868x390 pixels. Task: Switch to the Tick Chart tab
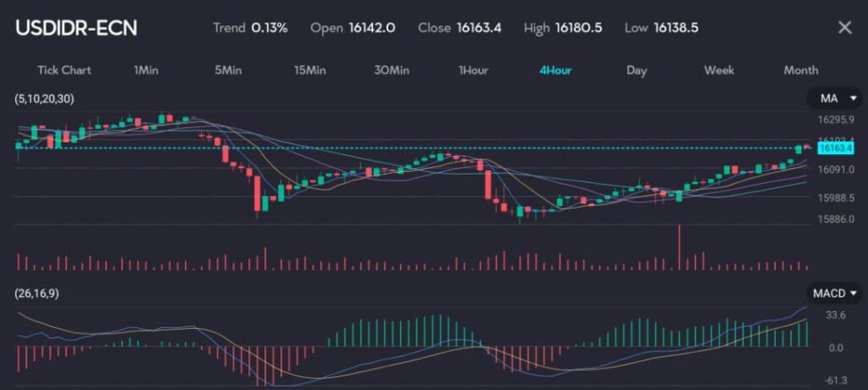point(64,70)
